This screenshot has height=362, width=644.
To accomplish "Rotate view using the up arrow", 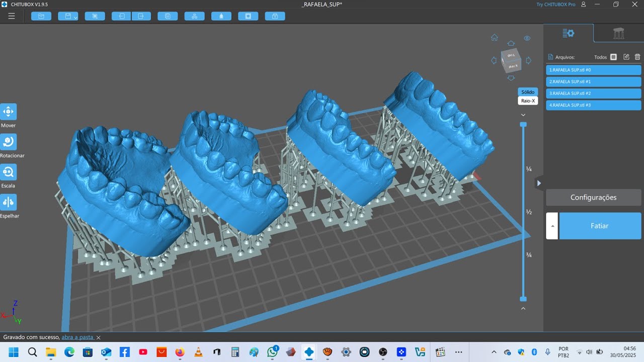I will 511,43.
